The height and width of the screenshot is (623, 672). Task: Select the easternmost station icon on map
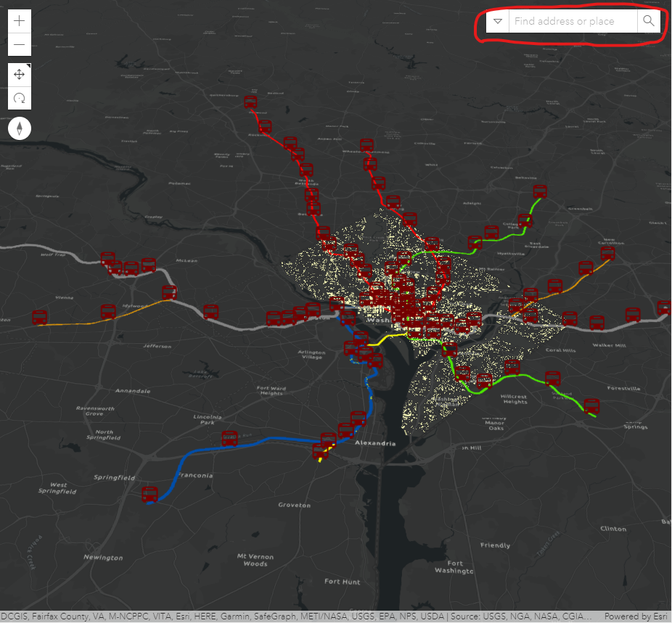click(664, 308)
